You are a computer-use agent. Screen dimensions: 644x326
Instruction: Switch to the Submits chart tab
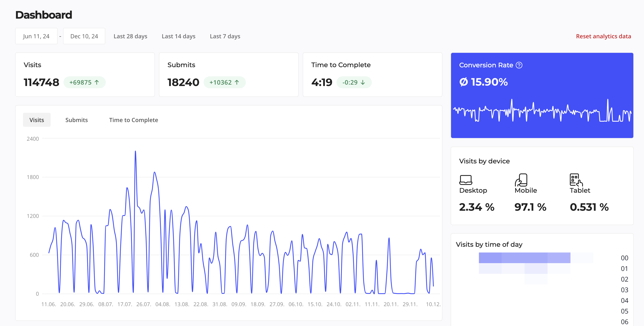tap(76, 120)
